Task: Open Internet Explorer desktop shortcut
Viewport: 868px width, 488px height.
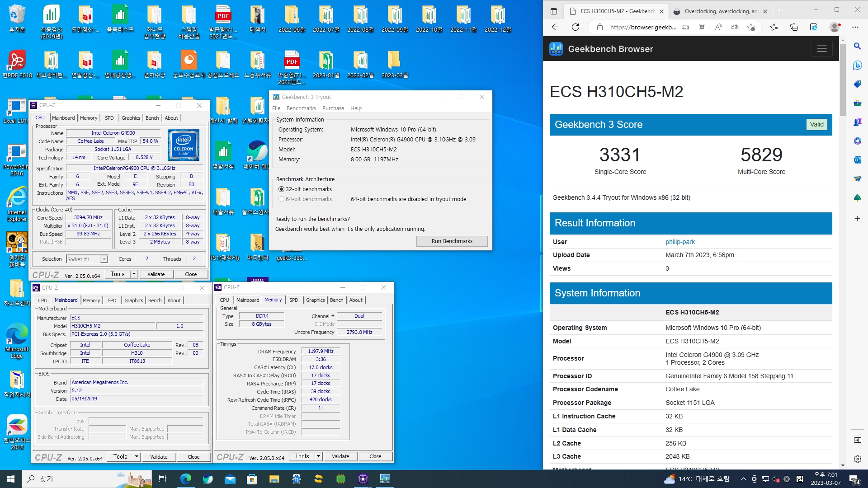Action: pyautogui.click(x=17, y=204)
